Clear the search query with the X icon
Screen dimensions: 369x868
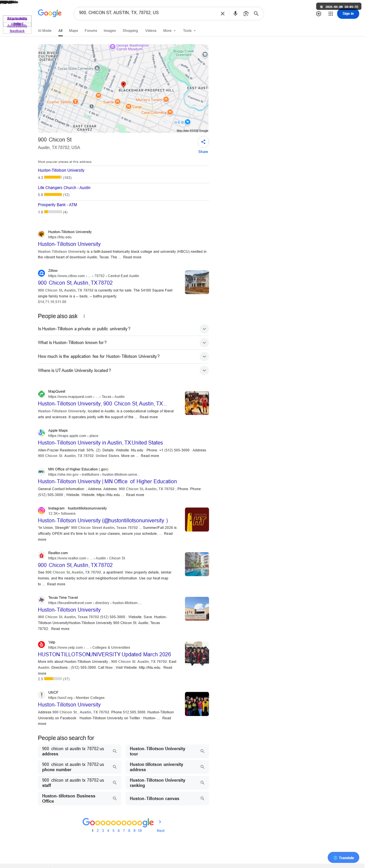(222, 13)
